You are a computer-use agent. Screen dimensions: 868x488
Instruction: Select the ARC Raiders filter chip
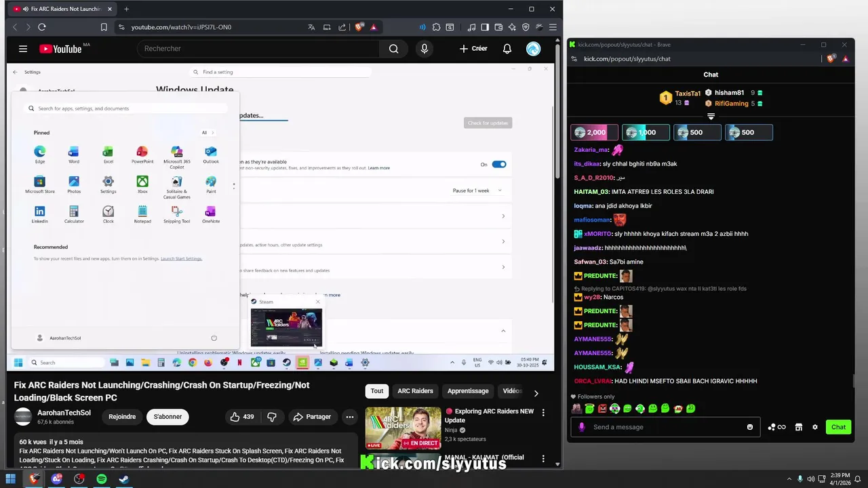[415, 391]
